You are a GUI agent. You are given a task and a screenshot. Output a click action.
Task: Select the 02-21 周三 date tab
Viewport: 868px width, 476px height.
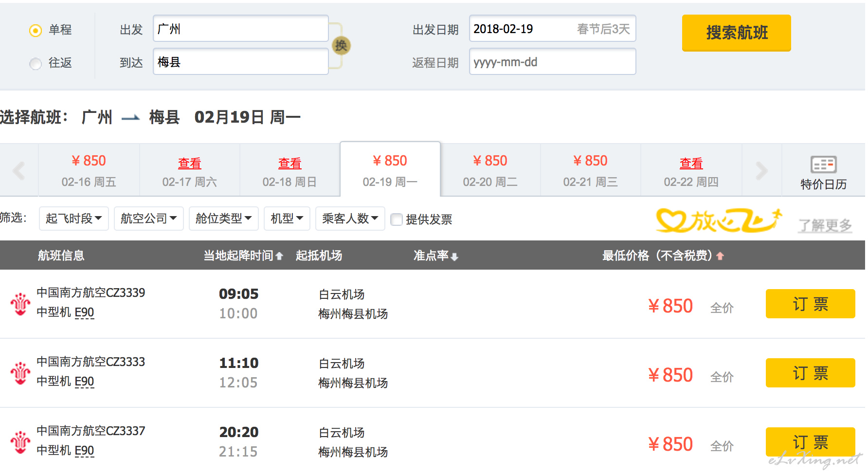[591, 170]
